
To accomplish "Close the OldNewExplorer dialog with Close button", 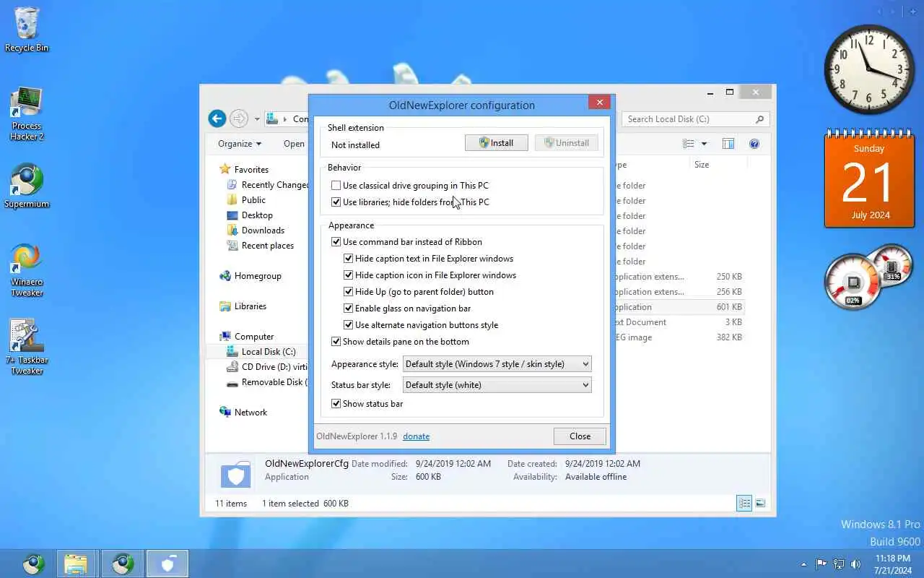I will click(x=580, y=436).
